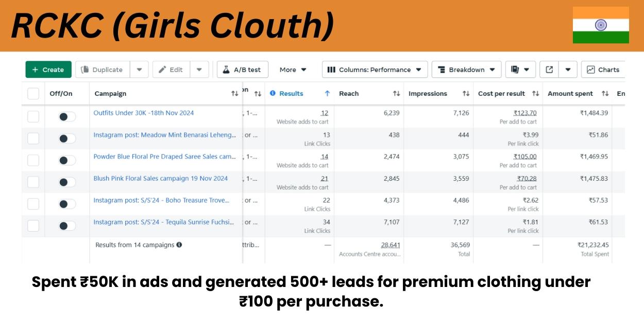This screenshot has width=644, height=322.
Task: Check the box beside the Powder Blue campaign
Action: point(33,160)
